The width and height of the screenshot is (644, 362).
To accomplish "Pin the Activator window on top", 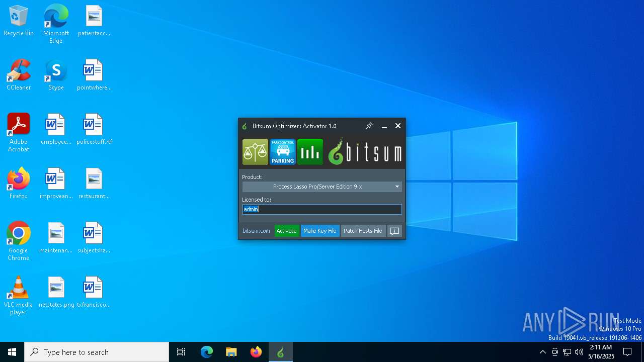I will click(369, 126).
